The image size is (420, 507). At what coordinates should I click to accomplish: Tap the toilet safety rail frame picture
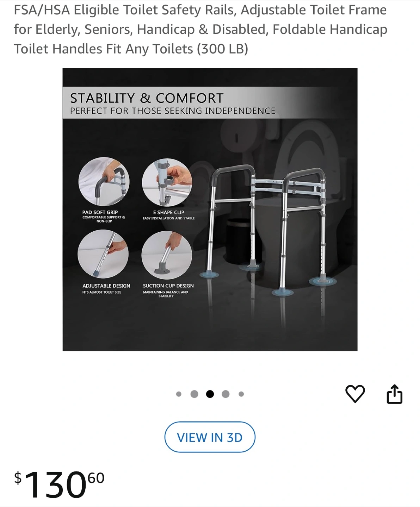268,230
